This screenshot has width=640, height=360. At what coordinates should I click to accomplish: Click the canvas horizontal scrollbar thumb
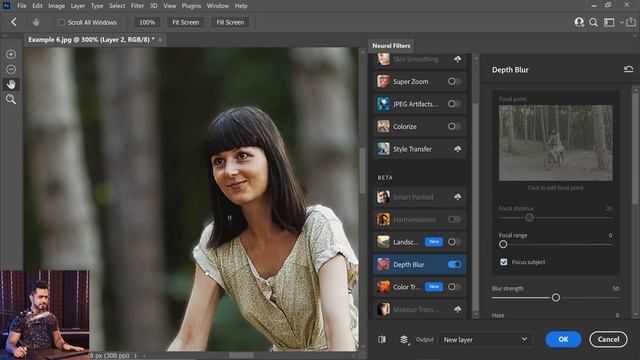241,356
